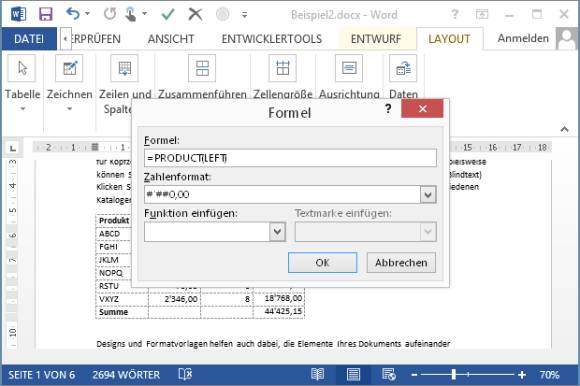This screenshot has height=386, width=580.
Task: Switch to the ENTWURF ribbon tab
Action: [376, 39]
